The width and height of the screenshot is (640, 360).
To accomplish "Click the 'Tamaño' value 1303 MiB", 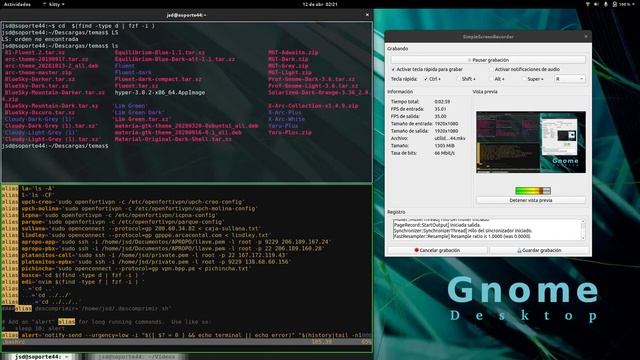I will pos(444,146).
